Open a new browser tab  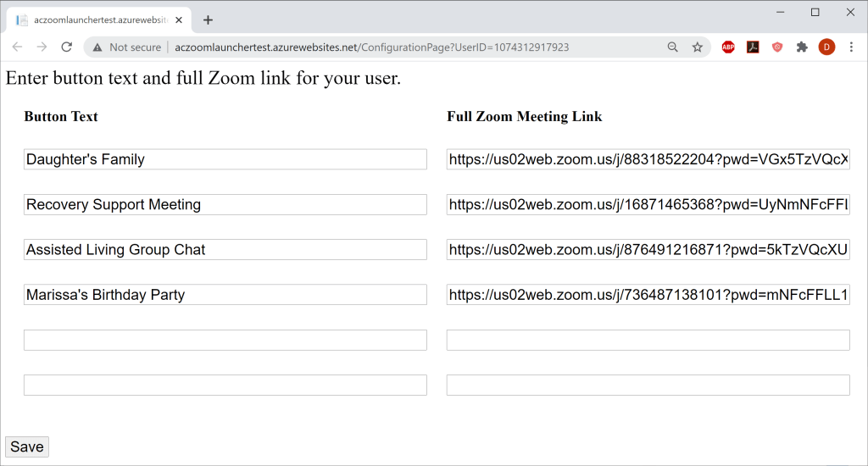pos(209,20)
